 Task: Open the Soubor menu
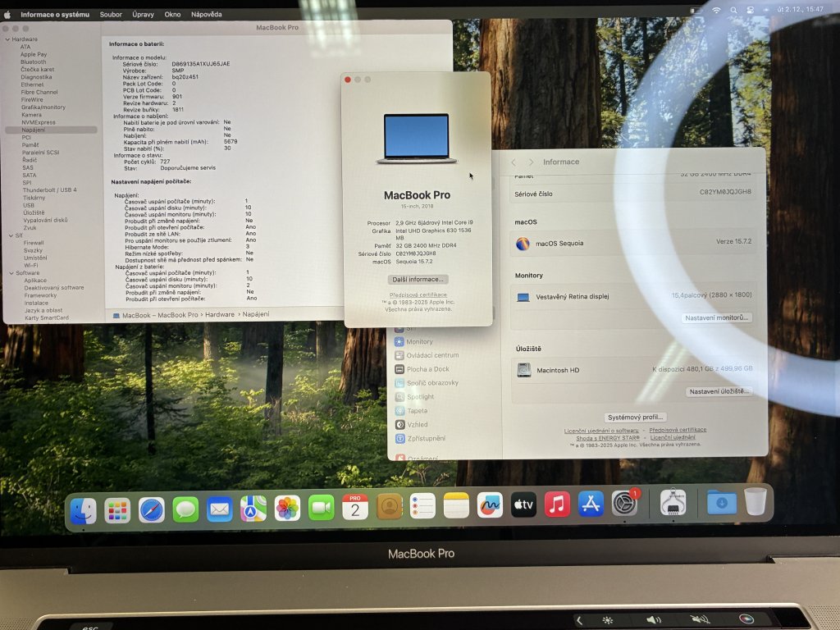point(111,15)
